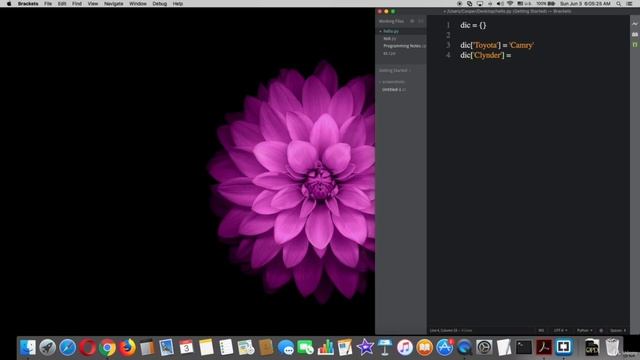This screenshot has height=360, width=640.
Task: Open iMovie star icon in the Dock
Action: pos(365,347)
